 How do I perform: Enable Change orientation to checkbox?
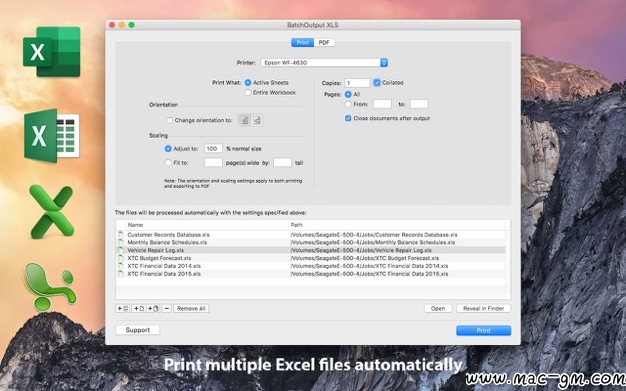coord(170,120)
